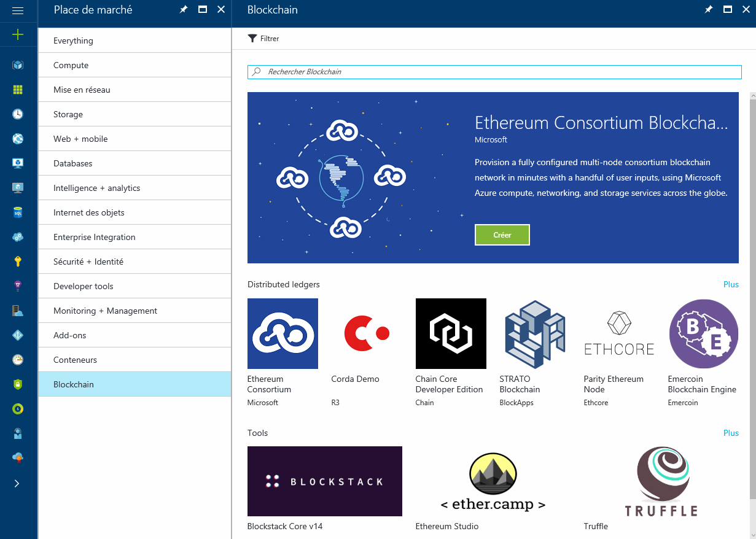The image size is (756, 539).
Task: Select Add-ons category
Action: coord(134,335)
